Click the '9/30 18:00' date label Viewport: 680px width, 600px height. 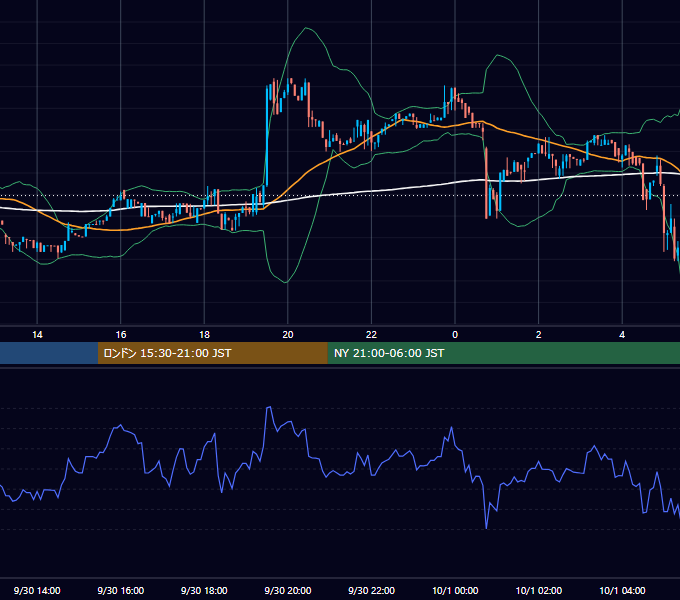point(204,590)
